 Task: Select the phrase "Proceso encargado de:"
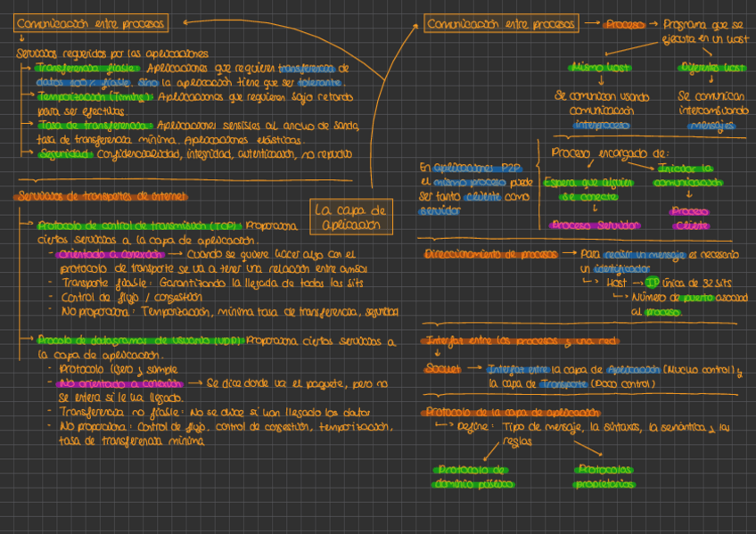pos(610,153)
